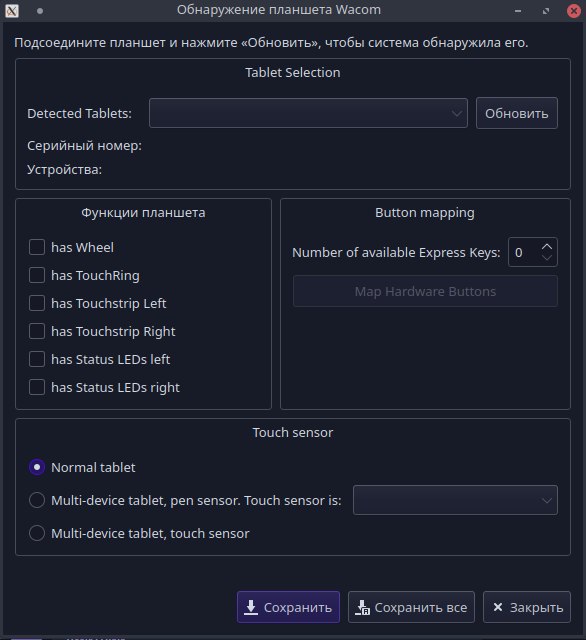Click the pin dot in the title bar

click(x=40, y=11)
